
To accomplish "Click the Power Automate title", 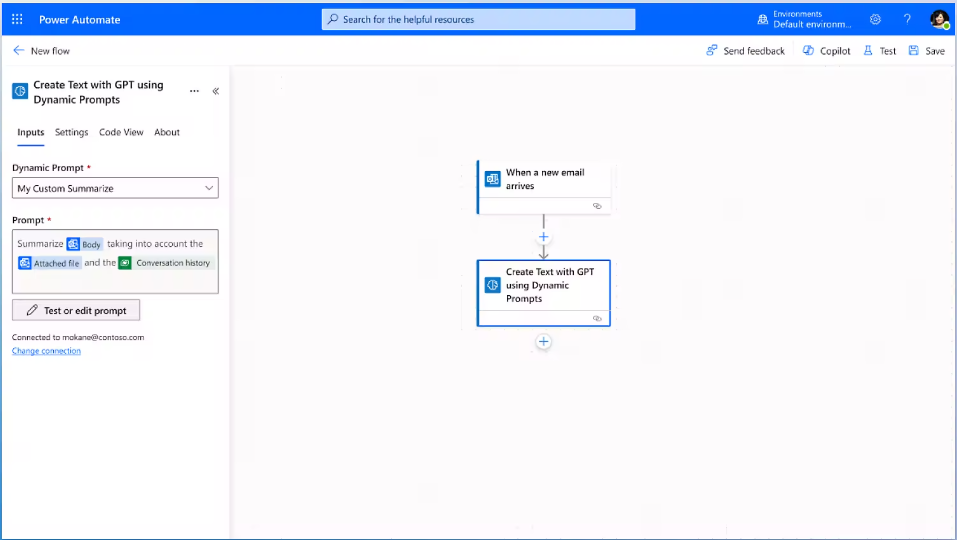I will point(79,20).
